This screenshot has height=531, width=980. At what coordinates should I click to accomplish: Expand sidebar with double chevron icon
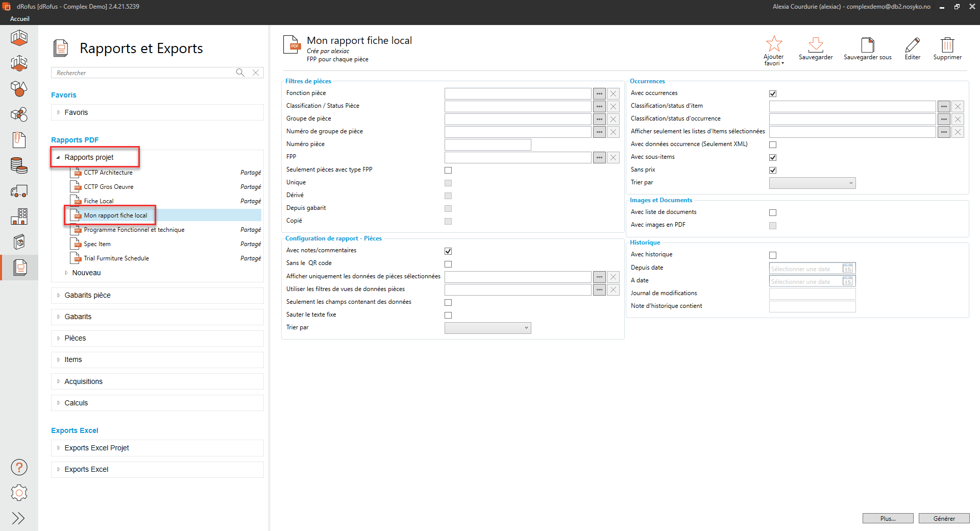(18, 518)
